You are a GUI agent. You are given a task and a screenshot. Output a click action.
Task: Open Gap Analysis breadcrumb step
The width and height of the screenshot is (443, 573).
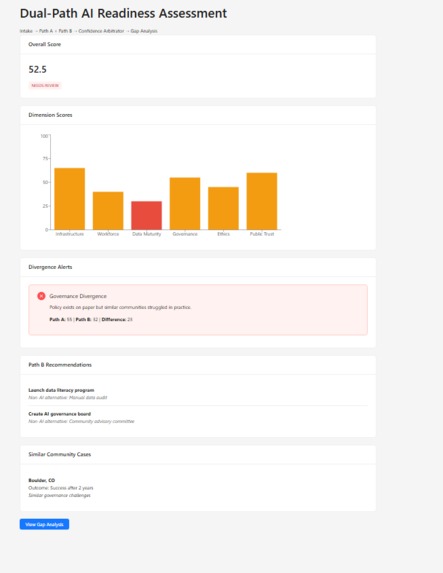point(144,31)
